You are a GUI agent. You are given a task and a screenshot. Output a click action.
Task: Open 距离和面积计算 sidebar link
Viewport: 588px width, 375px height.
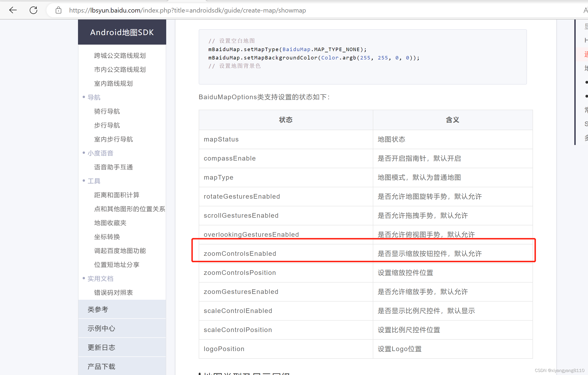pyautogui.click(x=117, y=195)
